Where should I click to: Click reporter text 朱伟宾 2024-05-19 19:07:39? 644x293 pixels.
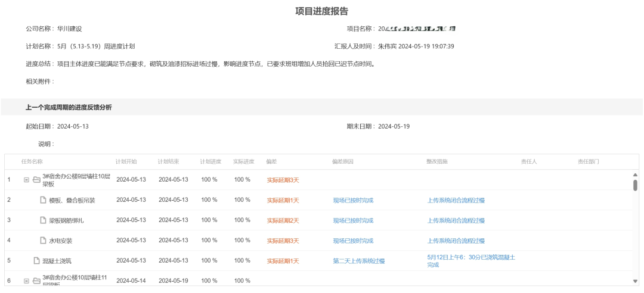pyautogui.click(x=416, y=46)
